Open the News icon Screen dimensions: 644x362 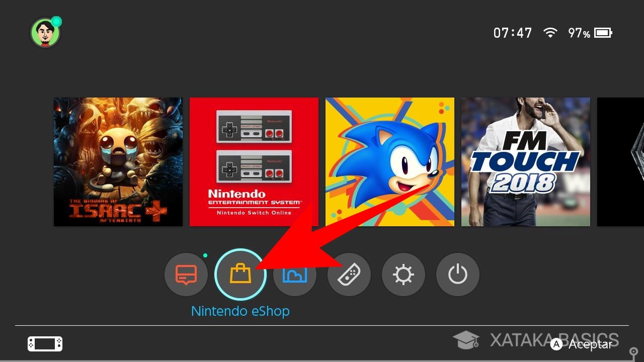tap(186, 275)
